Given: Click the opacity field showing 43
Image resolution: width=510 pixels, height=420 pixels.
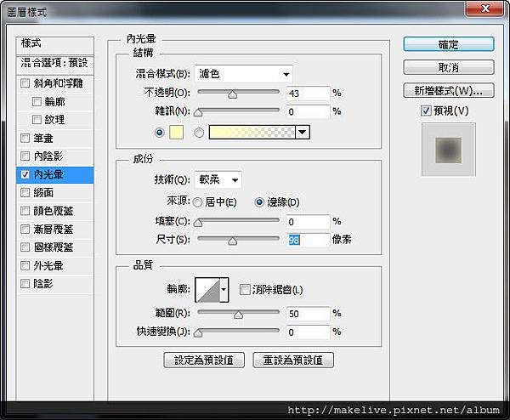Looking at the screenshot, I should coord(308,94).
